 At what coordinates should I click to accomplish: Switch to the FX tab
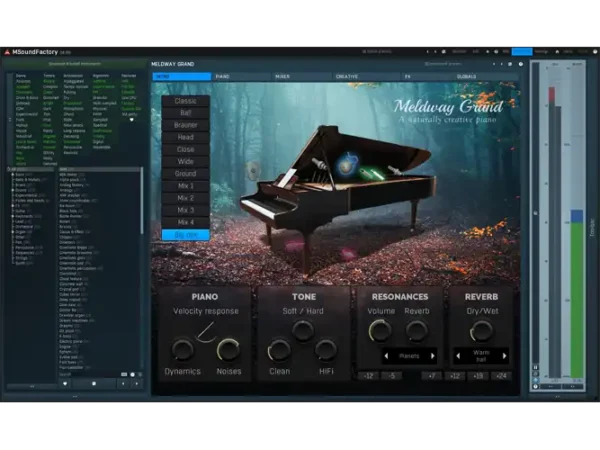coord(427,77)
